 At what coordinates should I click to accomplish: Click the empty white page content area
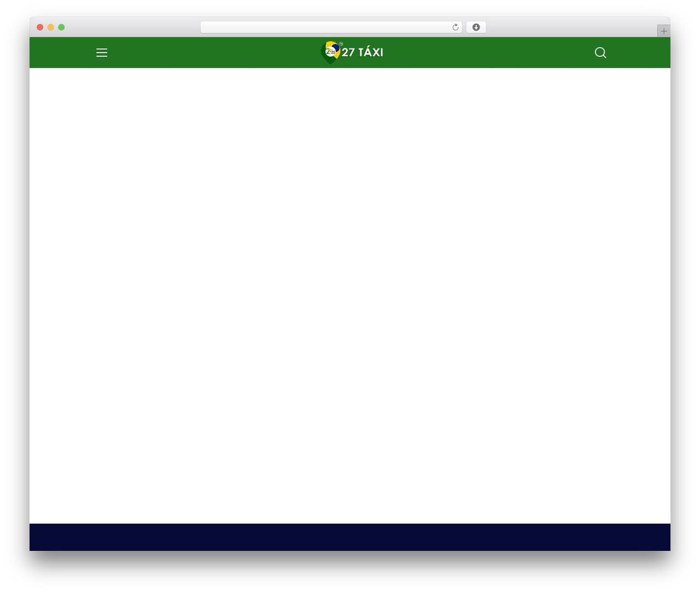[x=350, y=295]
